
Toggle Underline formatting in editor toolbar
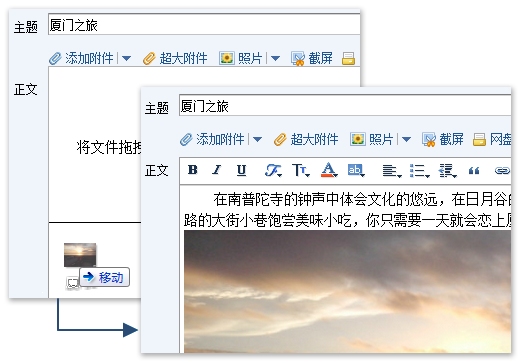241,170
